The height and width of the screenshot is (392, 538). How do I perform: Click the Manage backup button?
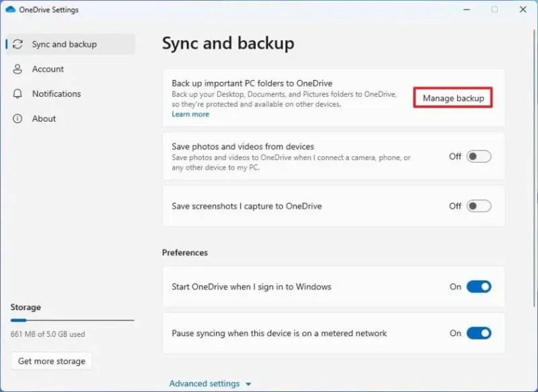click(453, 98)
